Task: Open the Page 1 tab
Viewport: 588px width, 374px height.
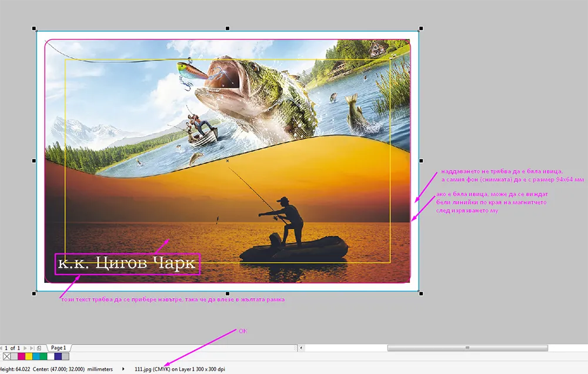Action: point(58,348)
